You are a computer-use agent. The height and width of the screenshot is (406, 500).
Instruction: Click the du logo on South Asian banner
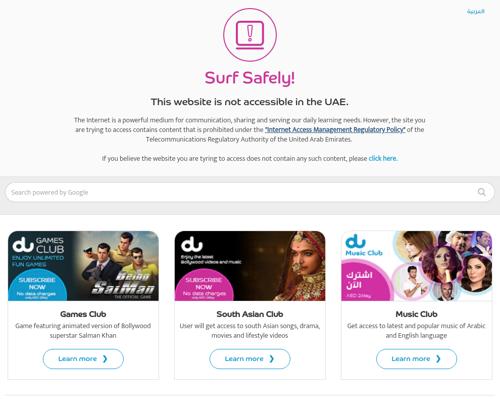click(191, 245)
